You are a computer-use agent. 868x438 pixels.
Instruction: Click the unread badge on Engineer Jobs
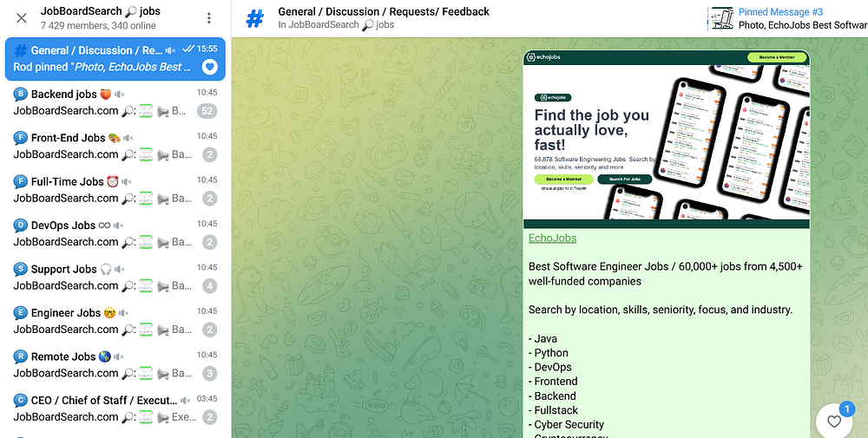(x=209, y=330)
